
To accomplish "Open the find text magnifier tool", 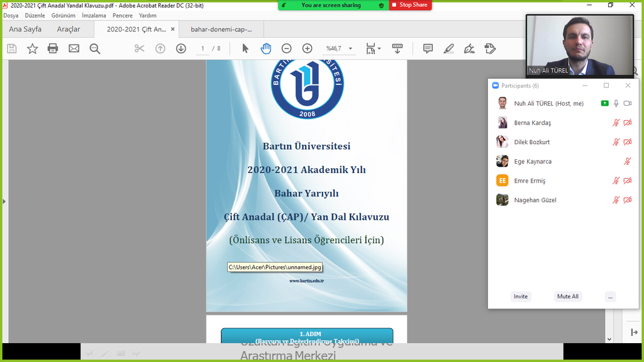I will 95,48.
